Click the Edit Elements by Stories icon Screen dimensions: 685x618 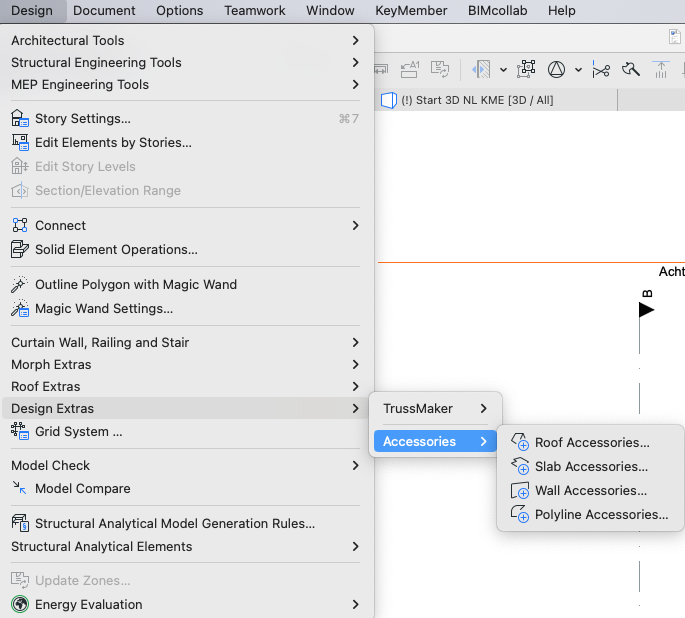[x=20, y=142]
